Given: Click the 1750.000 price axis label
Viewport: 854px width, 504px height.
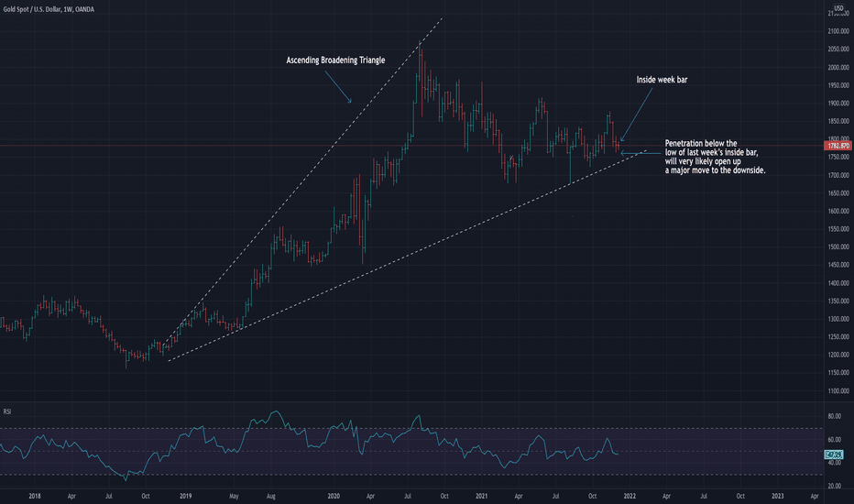Looking at the screenshot, I should 838,158.
